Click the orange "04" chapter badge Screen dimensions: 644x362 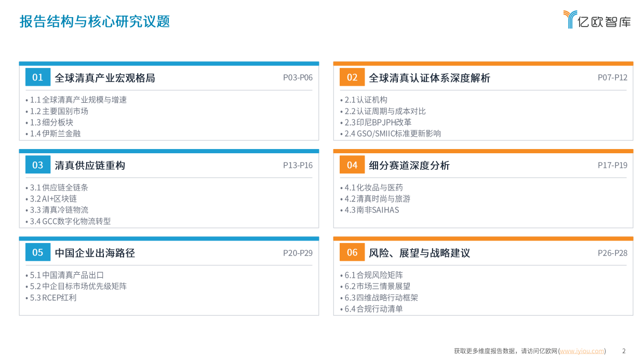pos(353,165)
